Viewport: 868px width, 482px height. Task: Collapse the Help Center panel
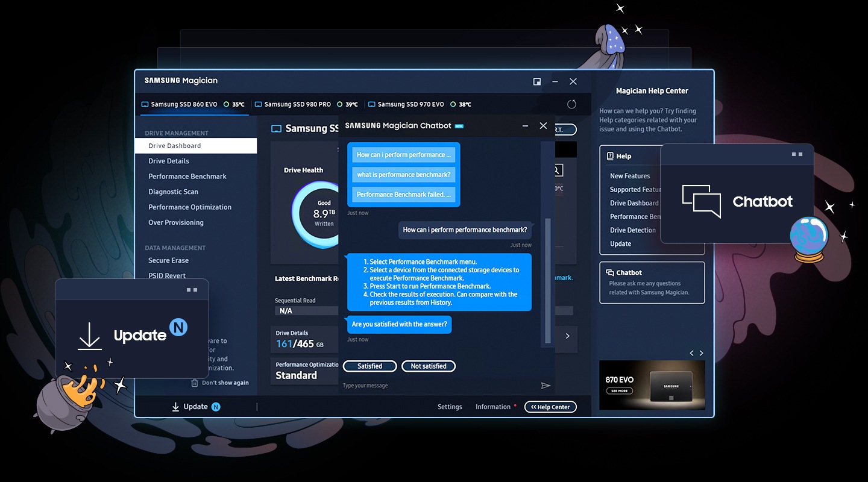(x=550, y=407)
